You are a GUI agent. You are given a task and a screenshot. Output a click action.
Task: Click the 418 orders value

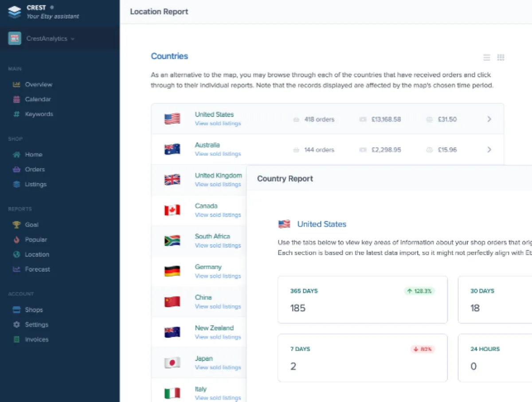click(319, 119)
